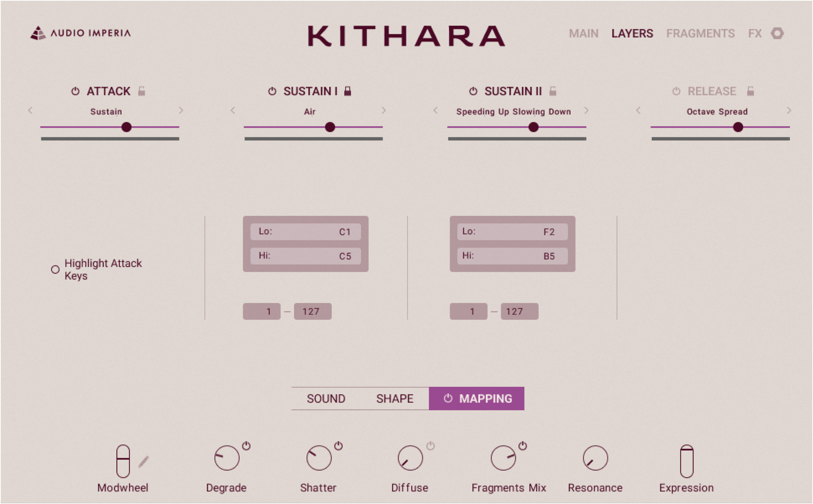Click the lock icon beside ATTACK
Screen dimensions: 813x504
(142, 91)
